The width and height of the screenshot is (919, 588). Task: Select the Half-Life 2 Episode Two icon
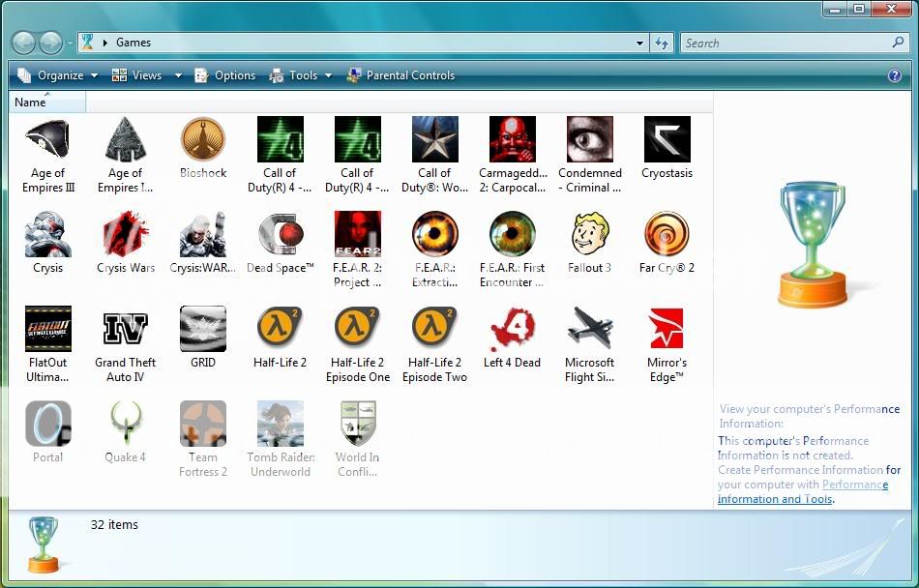tap(435, 329)
